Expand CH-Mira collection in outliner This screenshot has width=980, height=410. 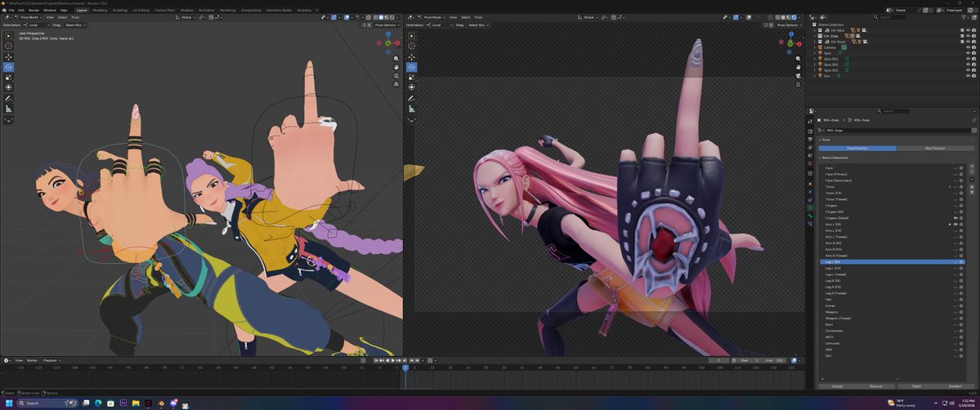(x=814, y=30)
